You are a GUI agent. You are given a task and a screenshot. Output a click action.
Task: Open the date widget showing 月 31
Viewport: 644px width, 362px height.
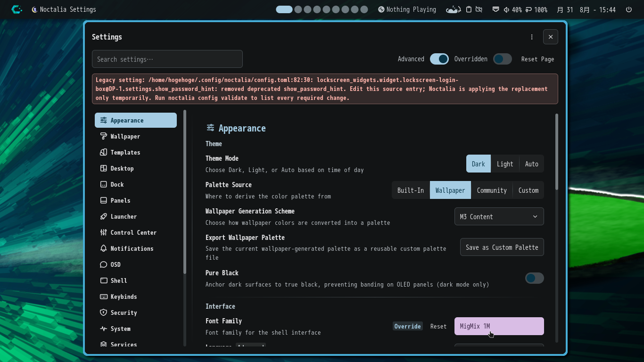pos(565,9)
